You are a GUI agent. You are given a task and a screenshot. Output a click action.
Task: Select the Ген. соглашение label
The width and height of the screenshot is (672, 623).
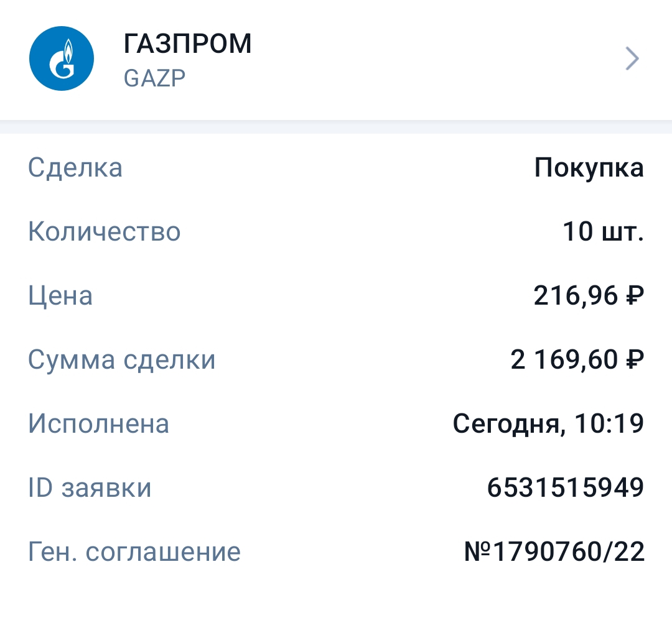tap(134, 552)
